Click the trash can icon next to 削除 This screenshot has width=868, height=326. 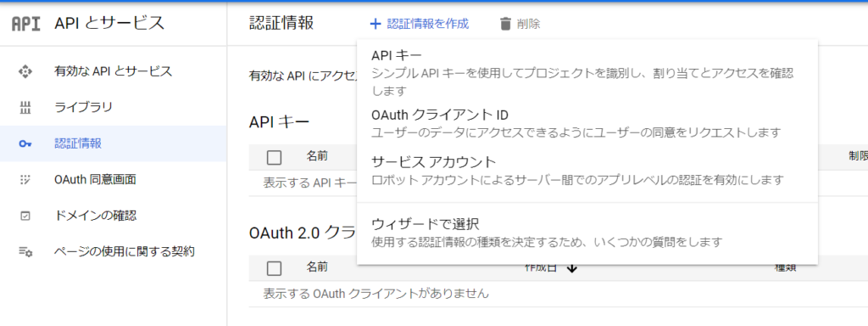click(x=505, y=24)
